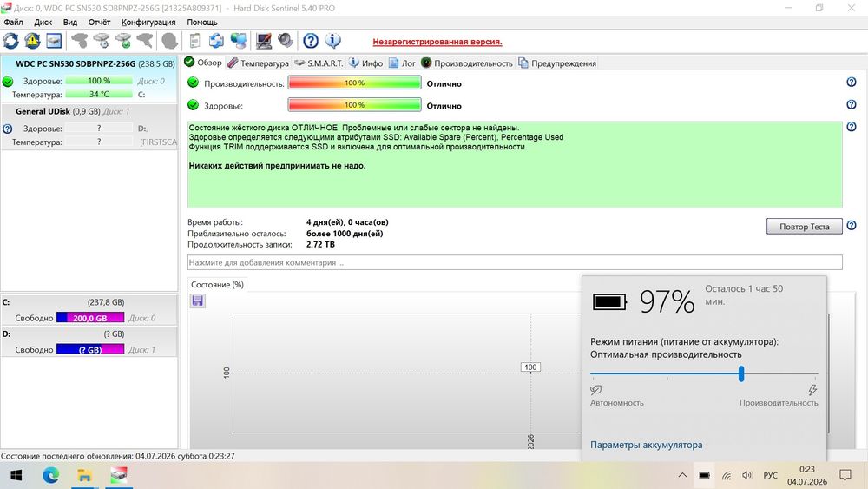Click the help icon beside the status text box
The width and height of the screenshot is (868, 489).
(852, 126)
